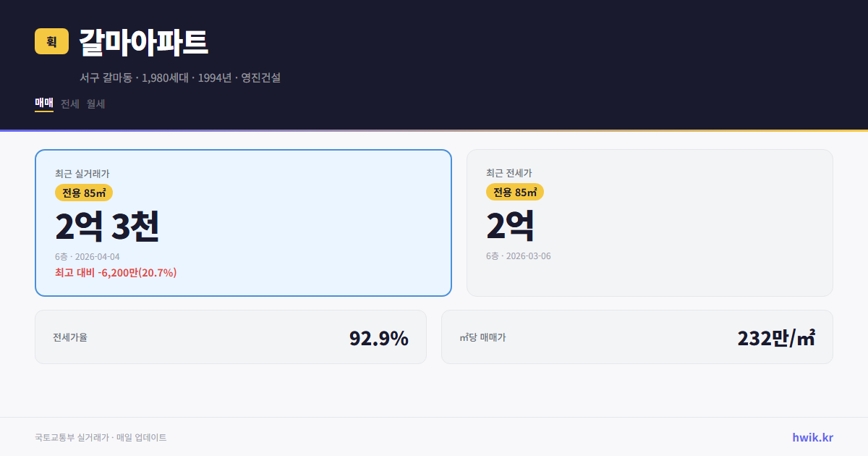Click the '국토교통부 실거래가 · 매일 업데이트' footer text
The height and width of the screenshot is (456, 868).
(100, 437)
